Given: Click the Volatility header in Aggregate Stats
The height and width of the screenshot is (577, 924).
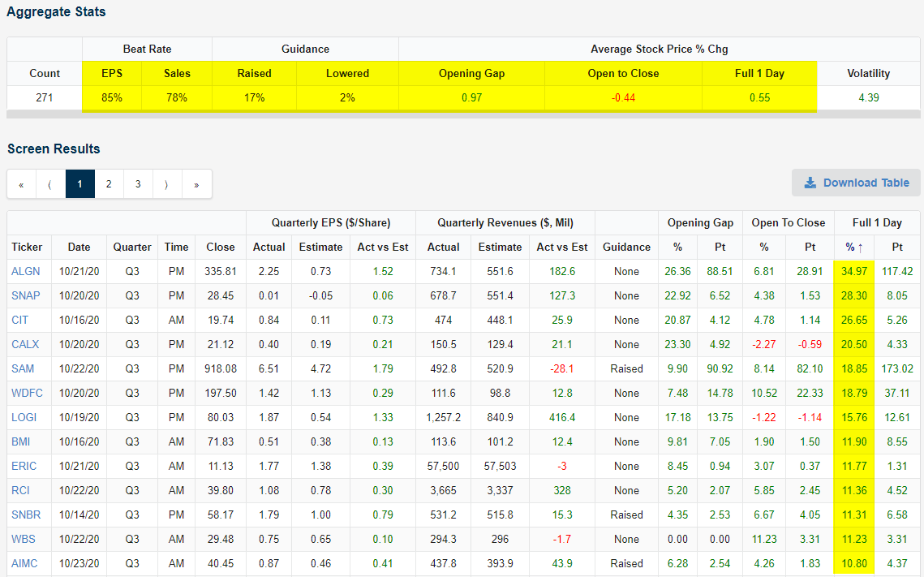Looking at the screenshot, I should (868, 73).
